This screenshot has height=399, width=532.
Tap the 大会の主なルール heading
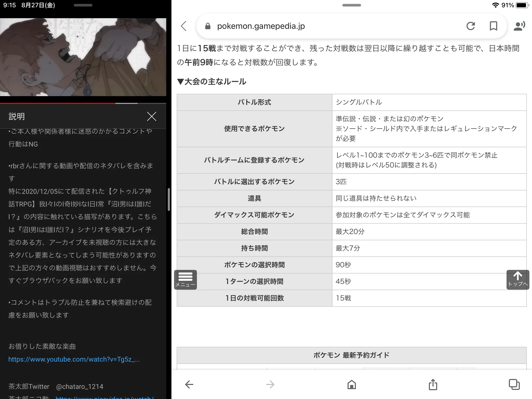pyautogui.click(x=212, y=82)
